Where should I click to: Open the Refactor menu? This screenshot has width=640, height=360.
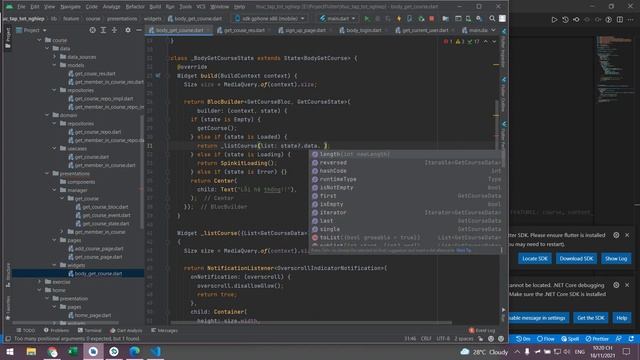pos(135,7)
